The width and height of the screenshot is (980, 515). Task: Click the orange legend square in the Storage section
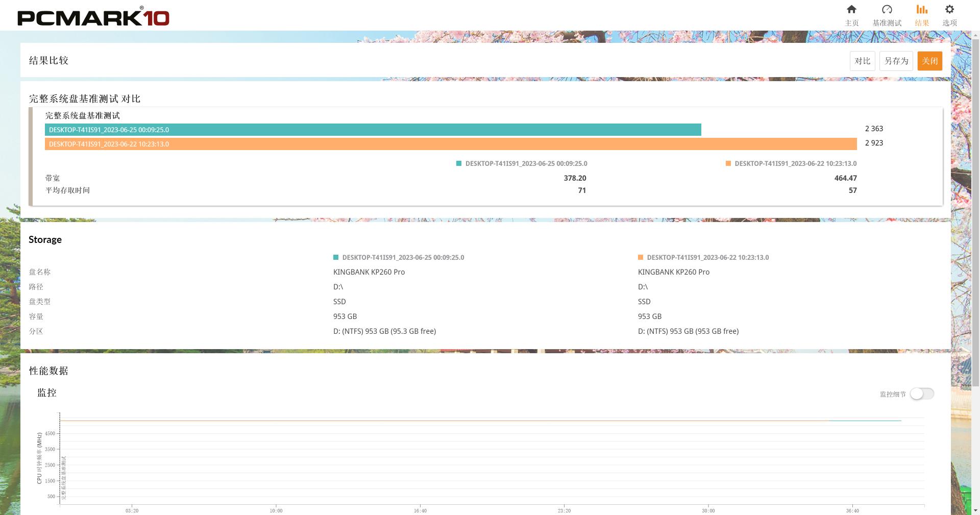(641, 257)
